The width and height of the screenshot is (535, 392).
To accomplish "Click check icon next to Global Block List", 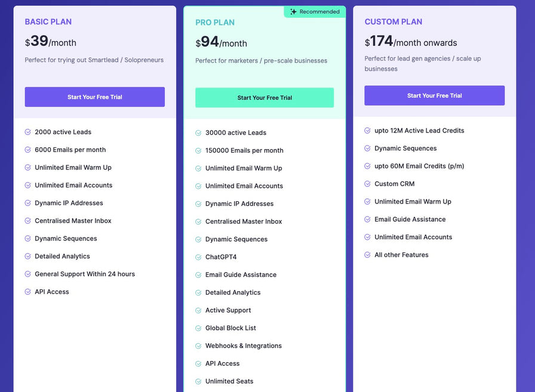I will (x=198, y=328).
